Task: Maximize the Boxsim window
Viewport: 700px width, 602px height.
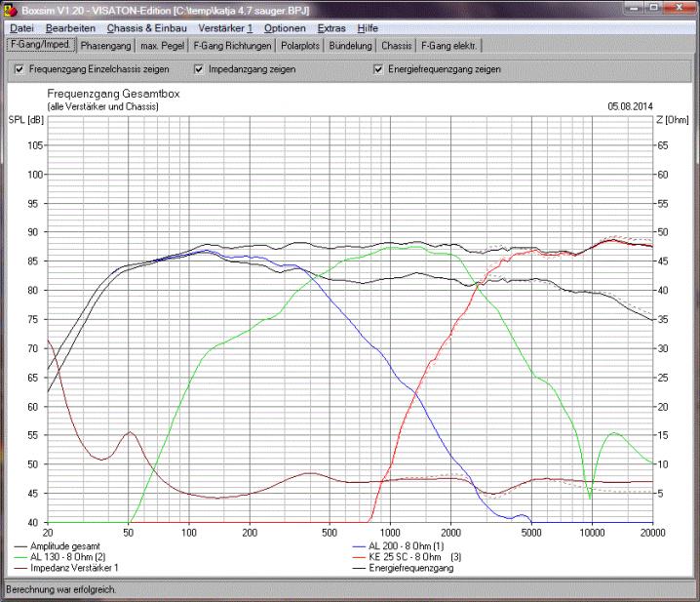Action: [653, 9]
